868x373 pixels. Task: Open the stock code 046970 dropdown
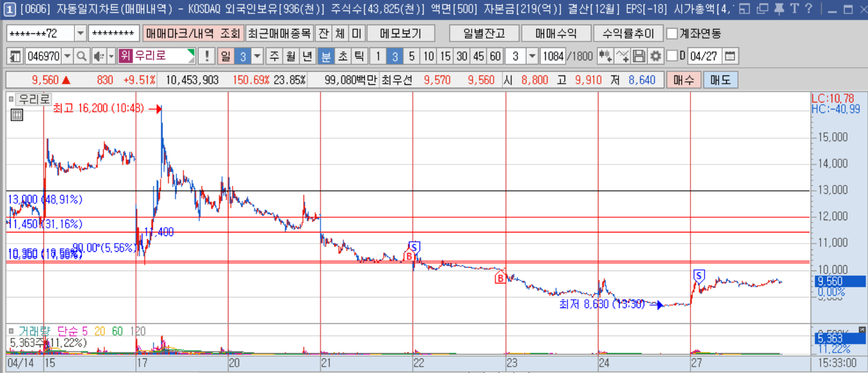tap(67, 56)
